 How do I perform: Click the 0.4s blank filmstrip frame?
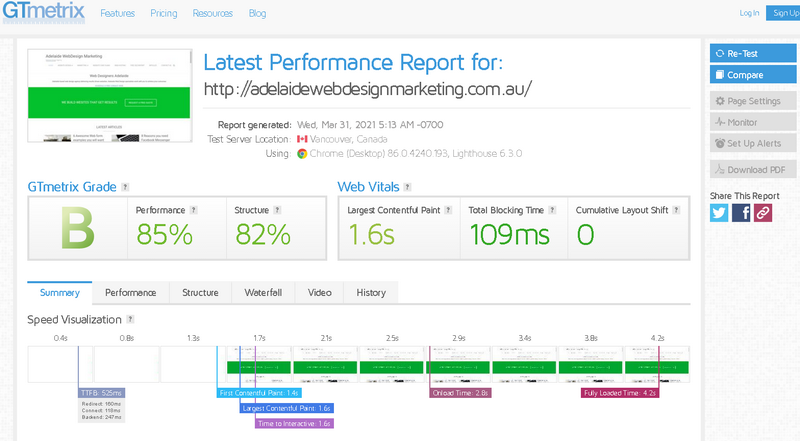[x=60, y=364]
